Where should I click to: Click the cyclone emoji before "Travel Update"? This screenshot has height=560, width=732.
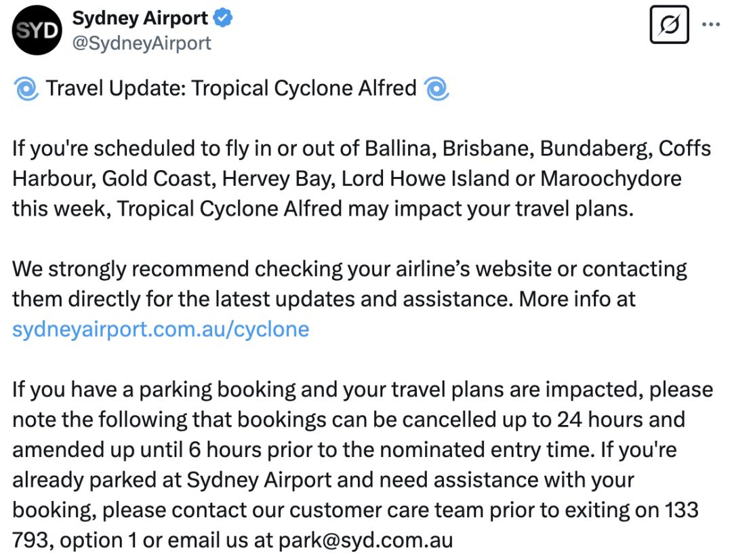[x=26, y=89]
